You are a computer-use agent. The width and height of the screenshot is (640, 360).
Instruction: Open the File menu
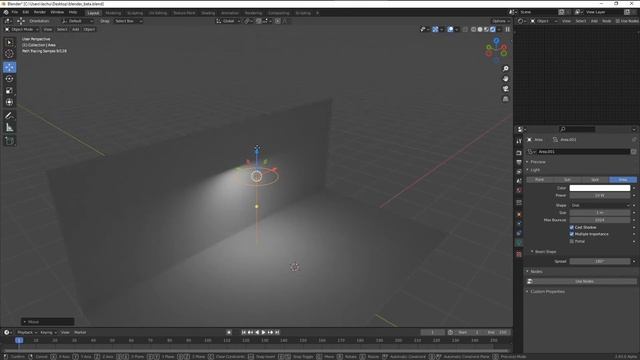pyautogui.click(x=15, y=12)
